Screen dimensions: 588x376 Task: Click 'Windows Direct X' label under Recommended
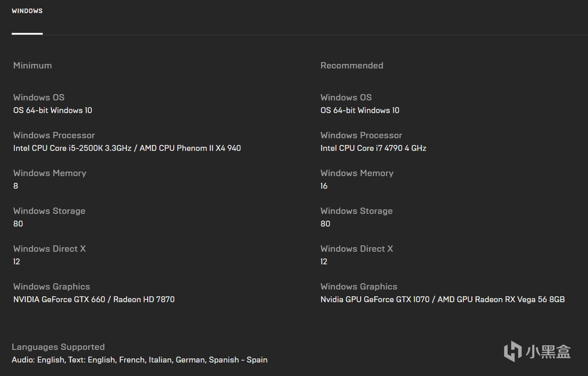357,249
